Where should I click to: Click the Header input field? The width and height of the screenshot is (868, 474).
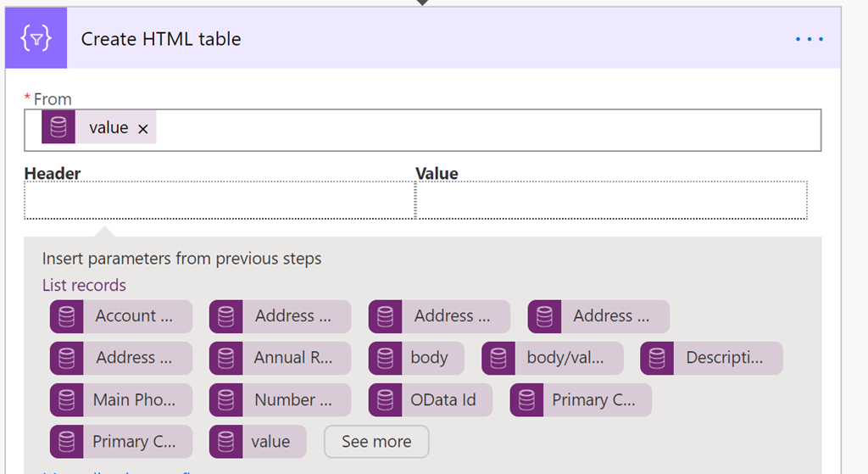220,200
